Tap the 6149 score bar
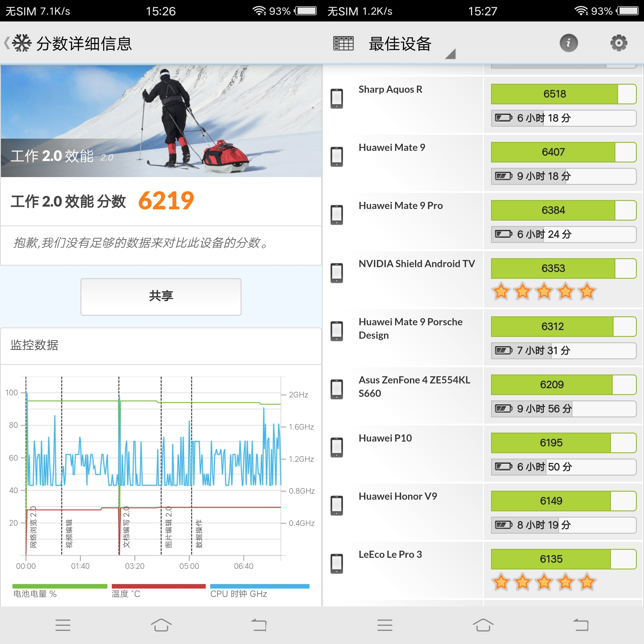Image resolution: width=644 pixels, height=644 pixels. (563, 501)
